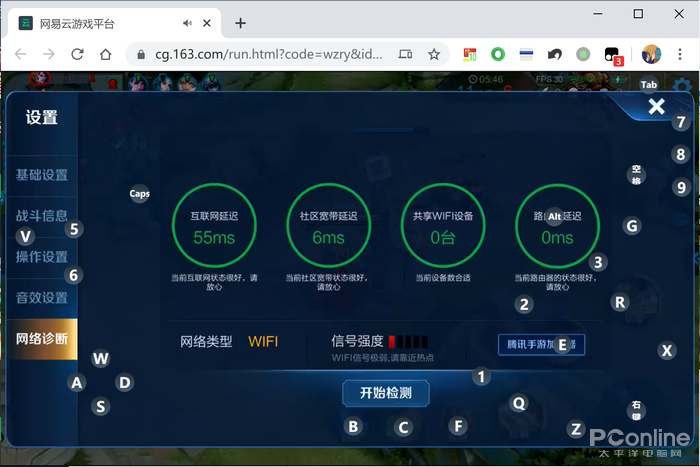Viewport: 700px width, 467px height.
Task: Click the browser back arrow
Action: coord(21,54)
